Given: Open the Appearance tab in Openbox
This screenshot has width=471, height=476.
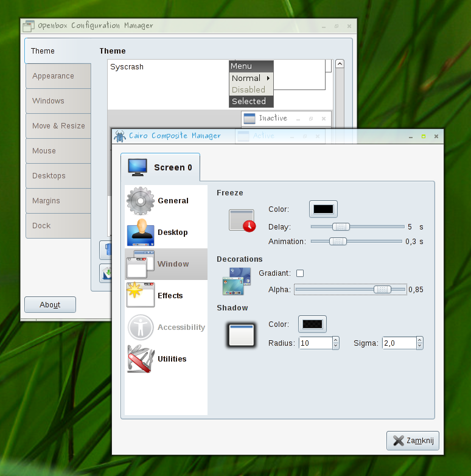Looking at the screenshot, I should 58,76.
